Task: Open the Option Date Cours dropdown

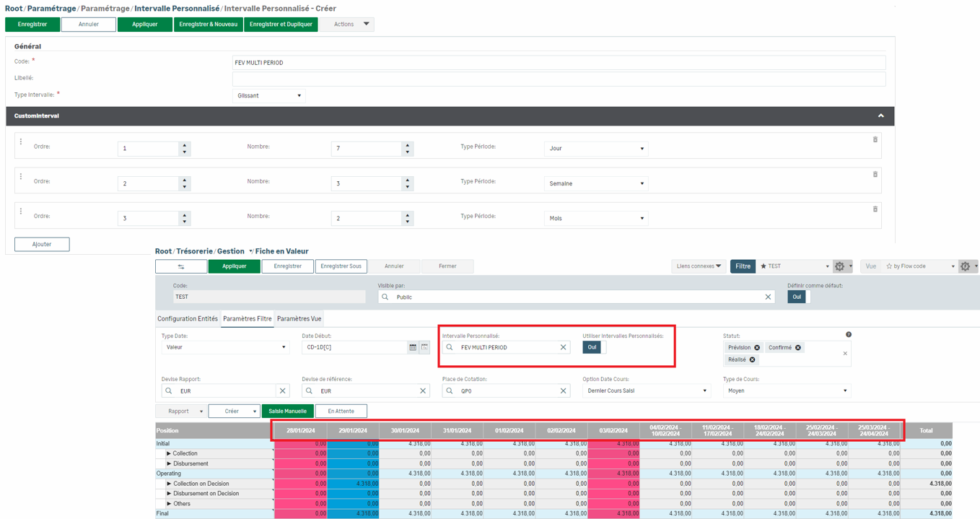Action: tap(647, 391)
